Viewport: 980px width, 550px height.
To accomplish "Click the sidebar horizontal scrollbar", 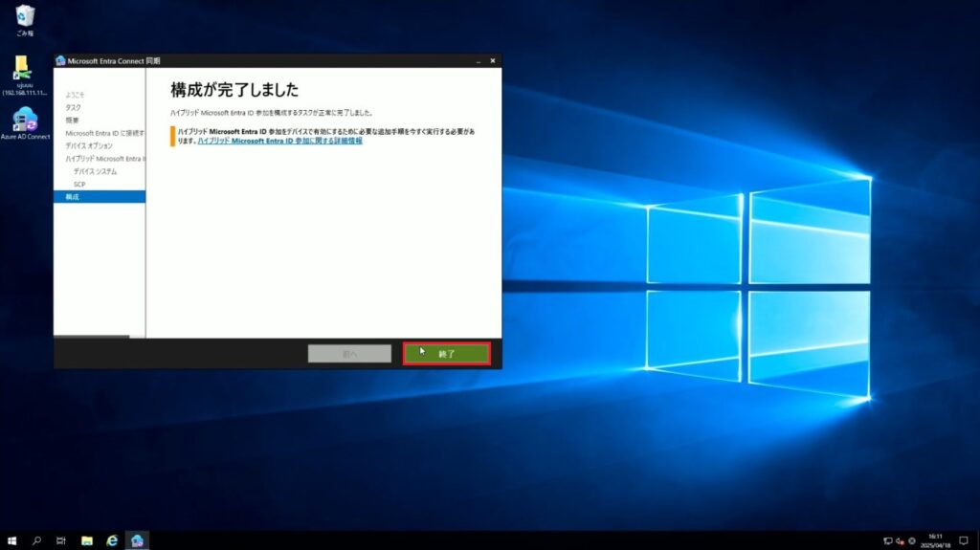I will tap(91, 337).
